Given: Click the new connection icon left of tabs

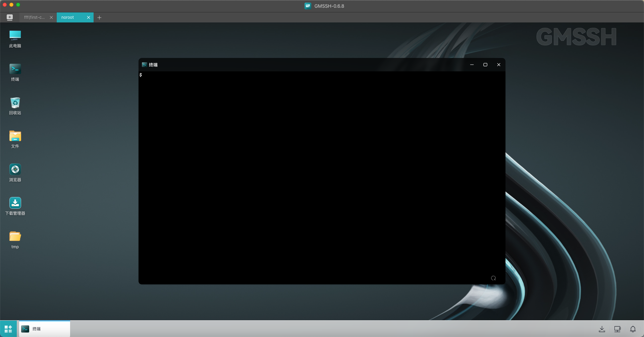Looking at the screenshot, I should pos(10,17).
